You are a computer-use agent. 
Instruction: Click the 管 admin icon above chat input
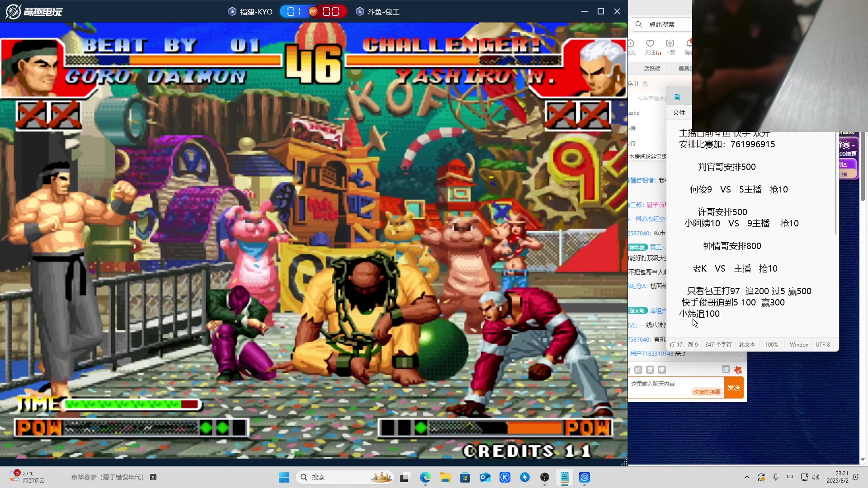pos(650,370)
